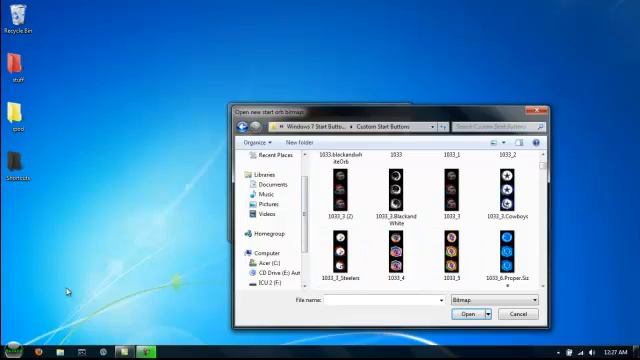Click the Back arrow in the dialog
Viewport: 640px width, 360px height.
click(242, 127)
